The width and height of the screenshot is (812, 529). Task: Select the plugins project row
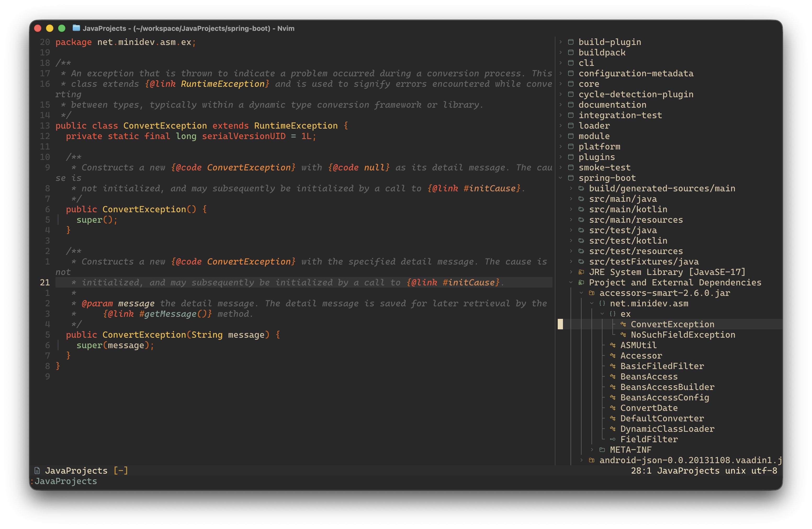(x=596, y=157)
